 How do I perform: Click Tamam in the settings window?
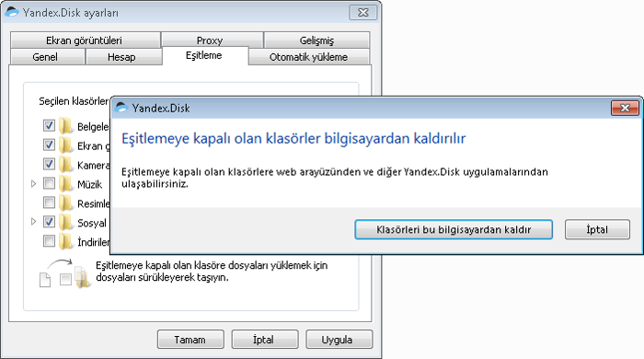pyautogui.click(x=190, y=340)
